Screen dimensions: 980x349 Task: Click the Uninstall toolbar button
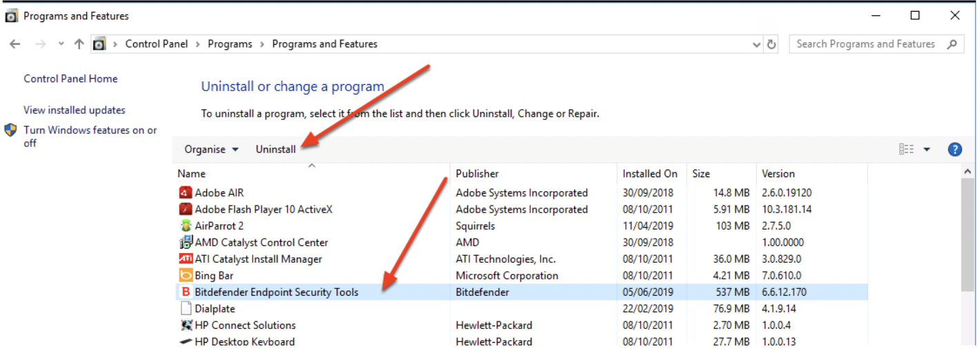[275, 150]
